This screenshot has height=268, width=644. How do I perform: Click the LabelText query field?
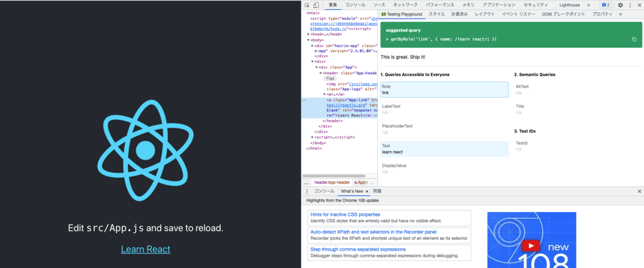pyautogui.click(x=445, y=110)
